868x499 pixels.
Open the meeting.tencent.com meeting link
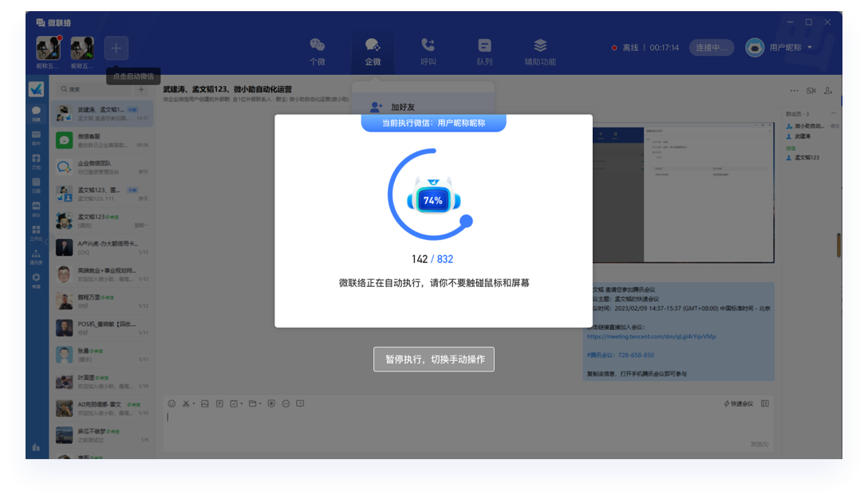(x=651, y=336)
